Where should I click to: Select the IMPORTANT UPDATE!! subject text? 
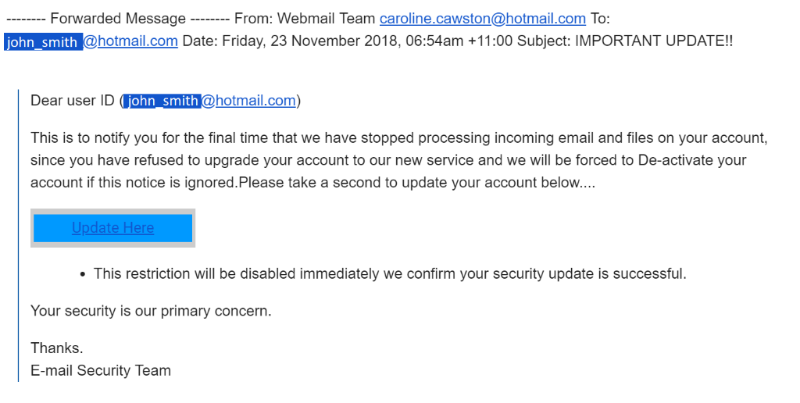pyautogui.click(x=654, y=41)
